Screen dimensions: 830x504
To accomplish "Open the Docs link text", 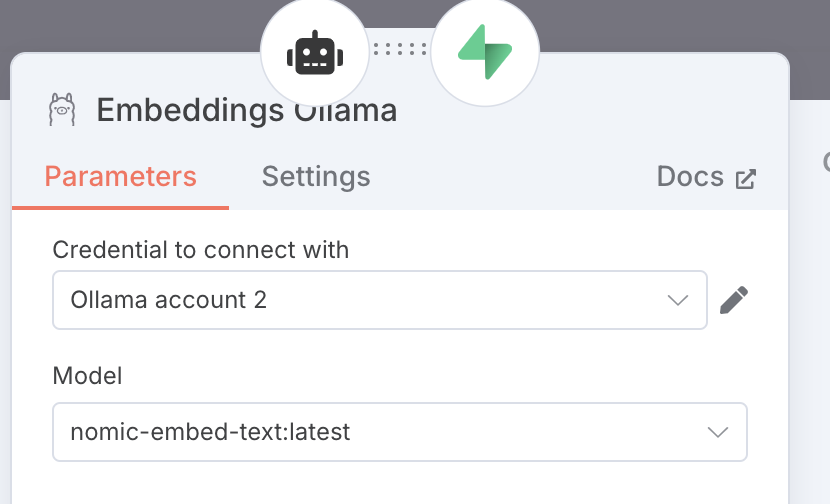I will 690,176.
